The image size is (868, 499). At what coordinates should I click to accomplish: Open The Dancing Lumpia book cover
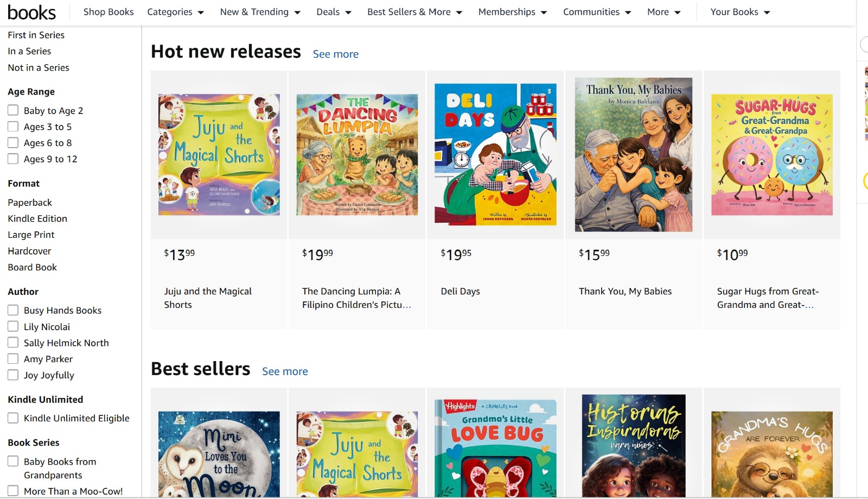click(357, 155)
